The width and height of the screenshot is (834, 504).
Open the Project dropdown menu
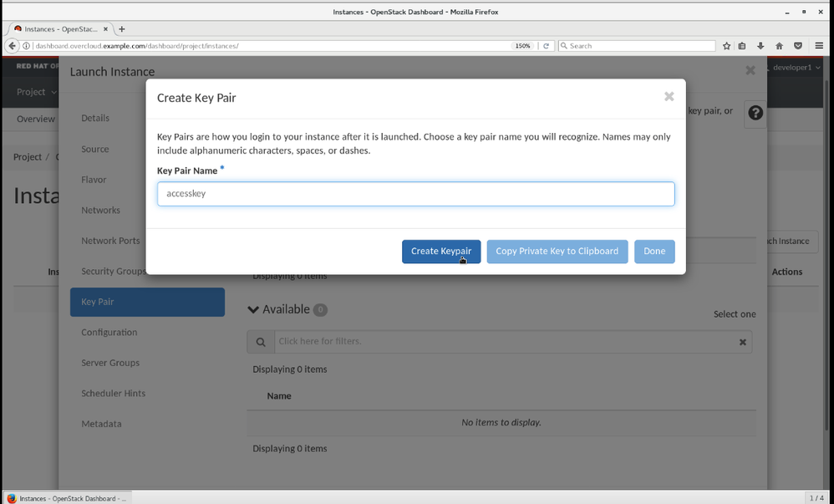point(37,92)
